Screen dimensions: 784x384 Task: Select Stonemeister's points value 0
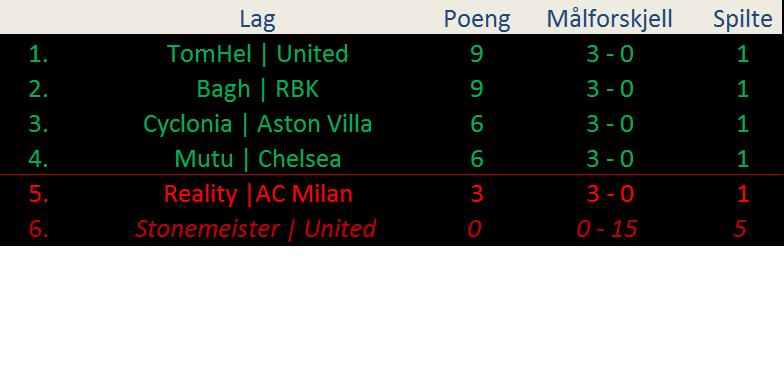coord(474,228)
